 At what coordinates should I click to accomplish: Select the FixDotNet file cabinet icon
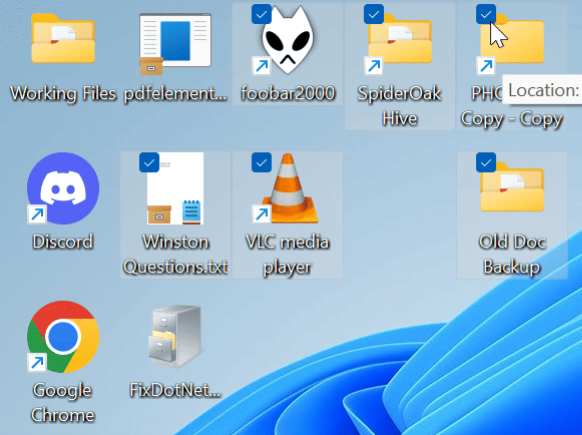[175, 337]
